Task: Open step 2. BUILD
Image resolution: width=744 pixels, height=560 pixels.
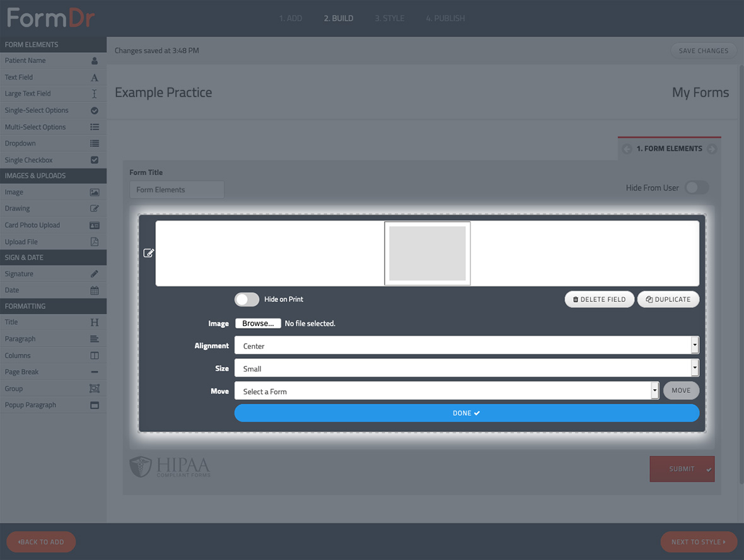Action: pyautogui.click(x=339, y=18)
